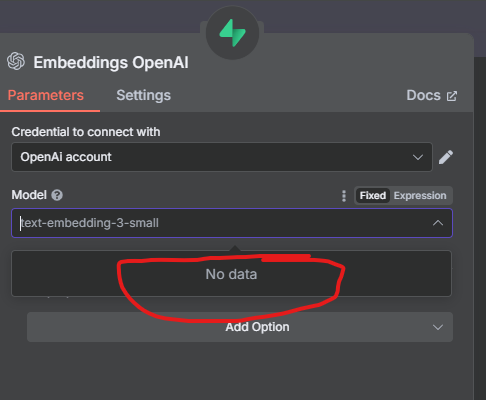Click the Add Option button
Image resolution: width=486 pixels, height=400 pixels.
[240, 327]
